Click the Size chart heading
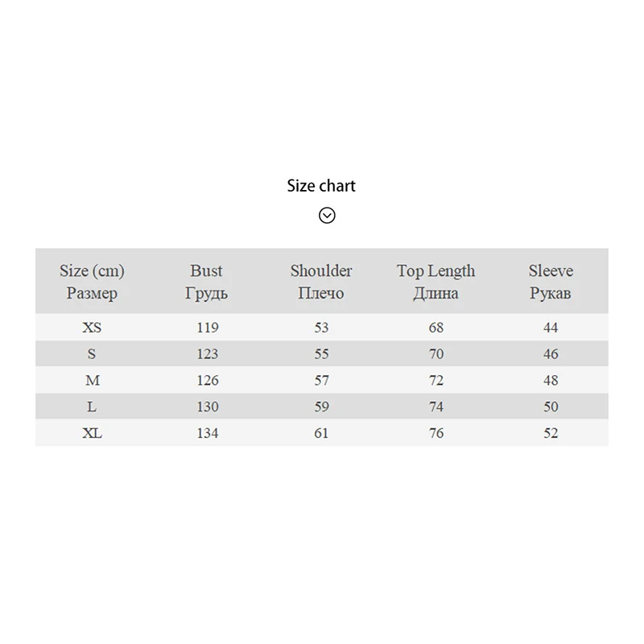Viewport: 644px width, 644px height. [x=321, y=186]
